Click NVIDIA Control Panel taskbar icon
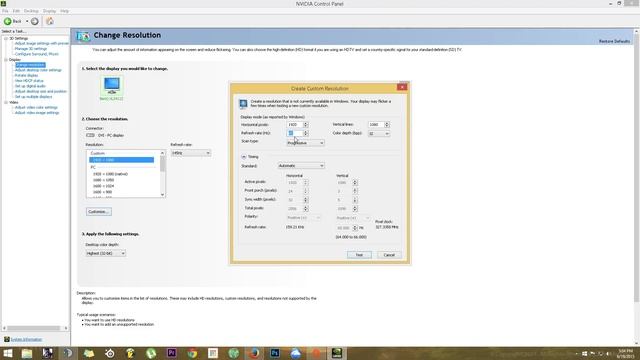 click(337, 353)
